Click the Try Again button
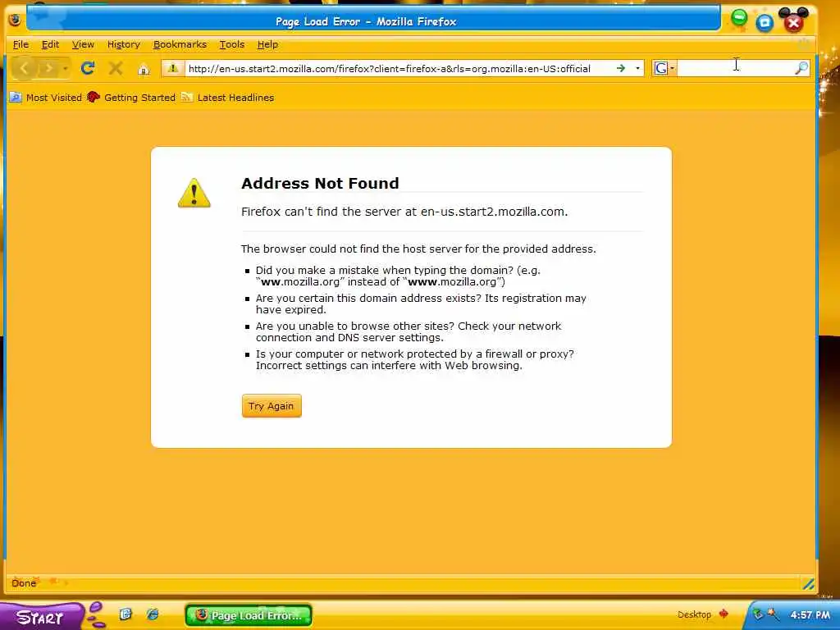The width and height of the screenshot is (840, 630). pos(271,406)
